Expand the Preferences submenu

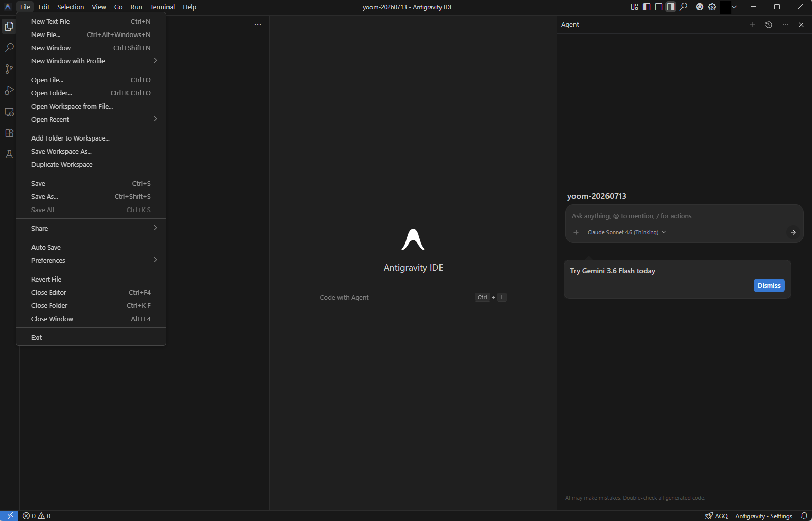coord(91,260)
